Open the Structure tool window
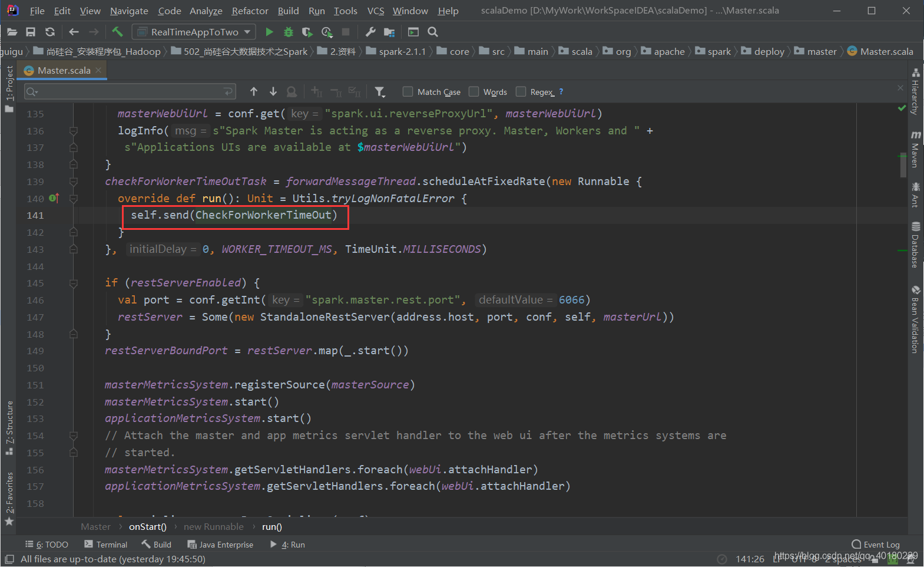The image size is (924, 567). click(x=9, y=428)
